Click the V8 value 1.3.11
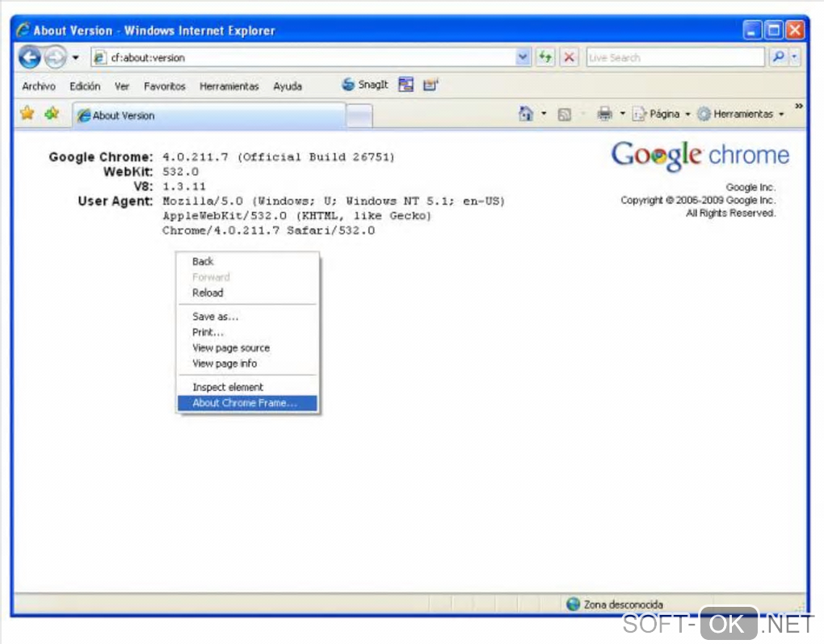The width and height of the screenshot is (824, 644). [184, 186]
